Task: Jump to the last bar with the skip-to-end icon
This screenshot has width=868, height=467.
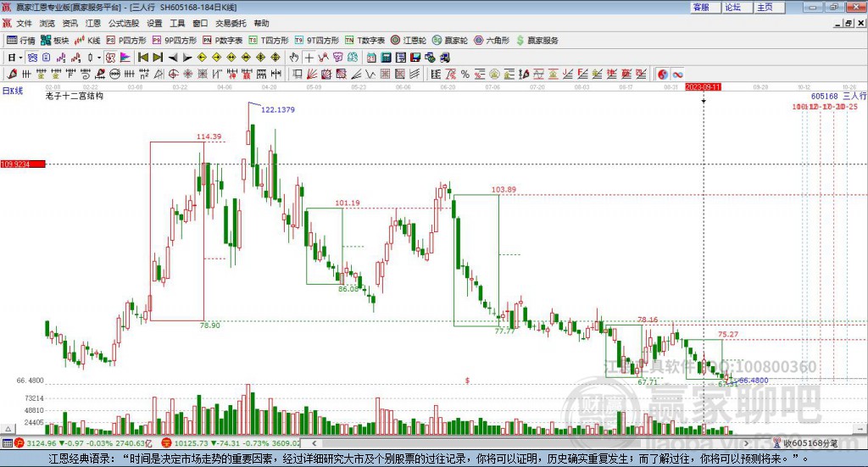Action: (158, 58)
